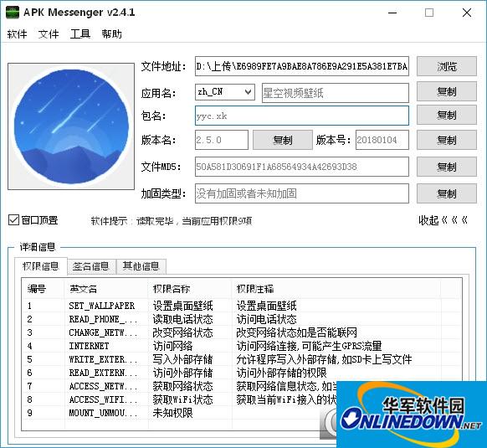
Task: Click the 文件地址 path field
Action: (302, 66)
